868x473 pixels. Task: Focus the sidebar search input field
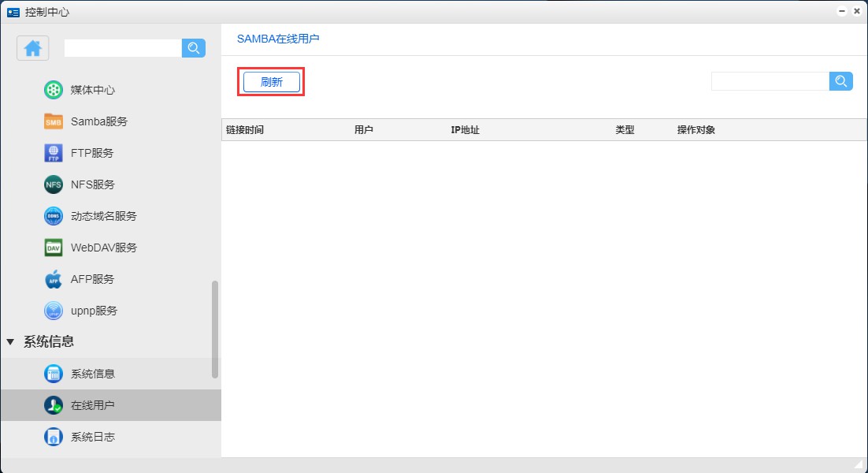coord(122,48)
